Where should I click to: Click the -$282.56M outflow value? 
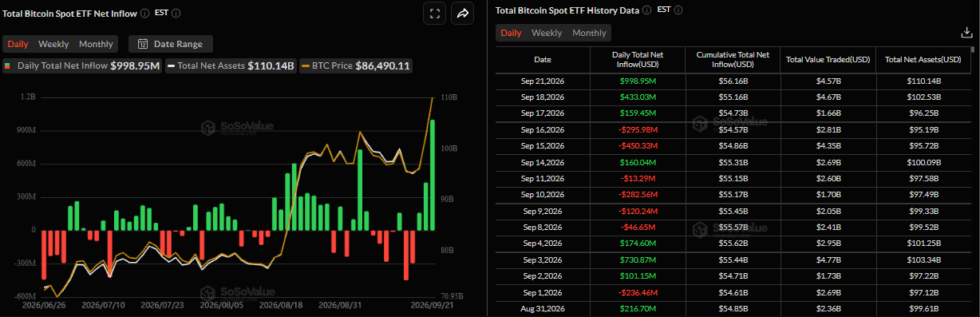(638, 194)
